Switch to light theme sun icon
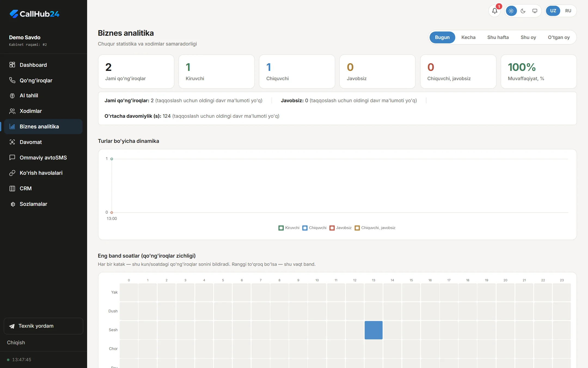Viewport: 588px width, 368px height. tap(511, 11)
